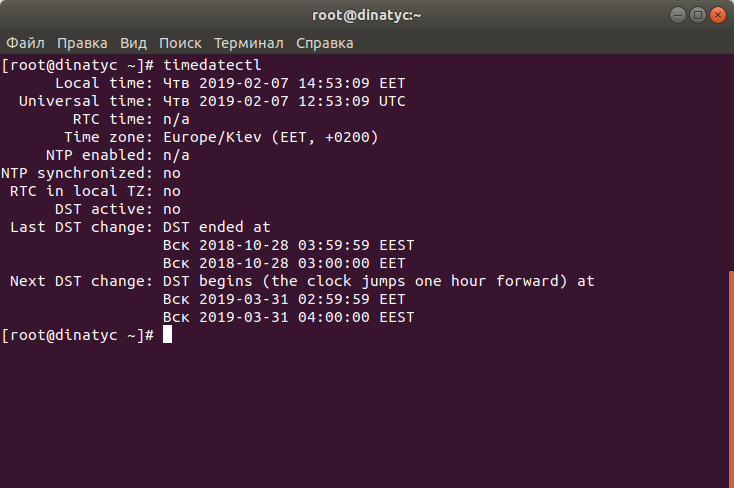Click the terminal cursor at the prompt
The height and width of the screenshot is (488, 734).
click(168, 335)
